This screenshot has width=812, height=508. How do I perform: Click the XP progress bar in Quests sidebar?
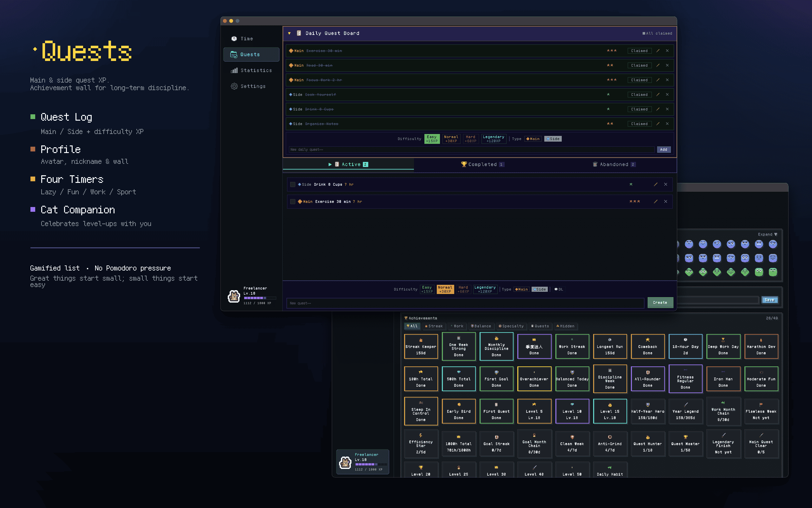point(260,298)
